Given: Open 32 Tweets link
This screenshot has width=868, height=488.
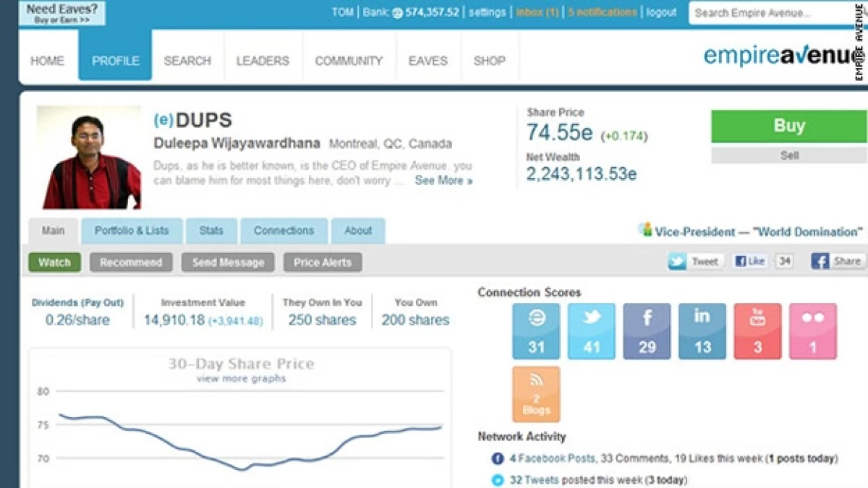Looking at the screenshot, I should [534, 479].
